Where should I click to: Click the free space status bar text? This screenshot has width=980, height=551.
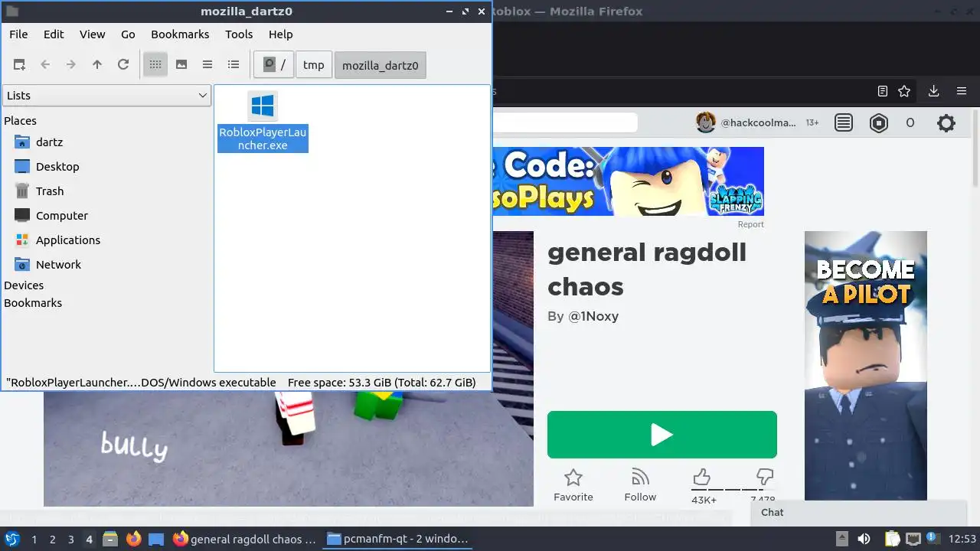point(381,383)
